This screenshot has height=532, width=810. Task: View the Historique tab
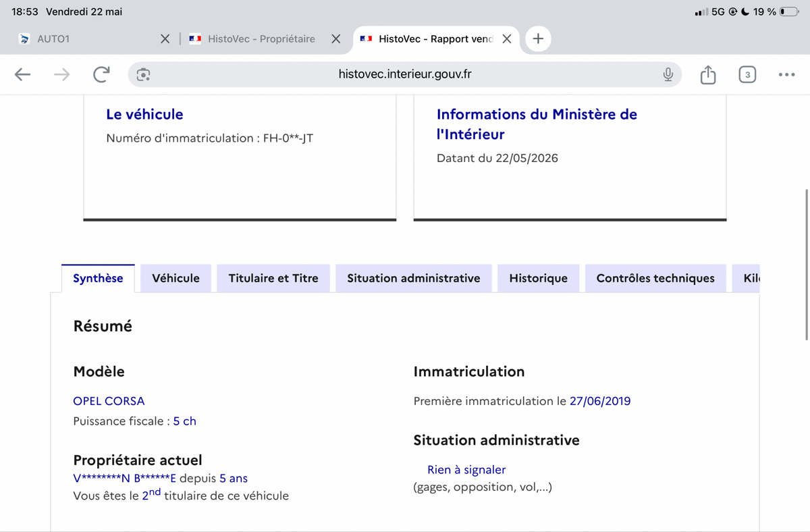(539, 278)
